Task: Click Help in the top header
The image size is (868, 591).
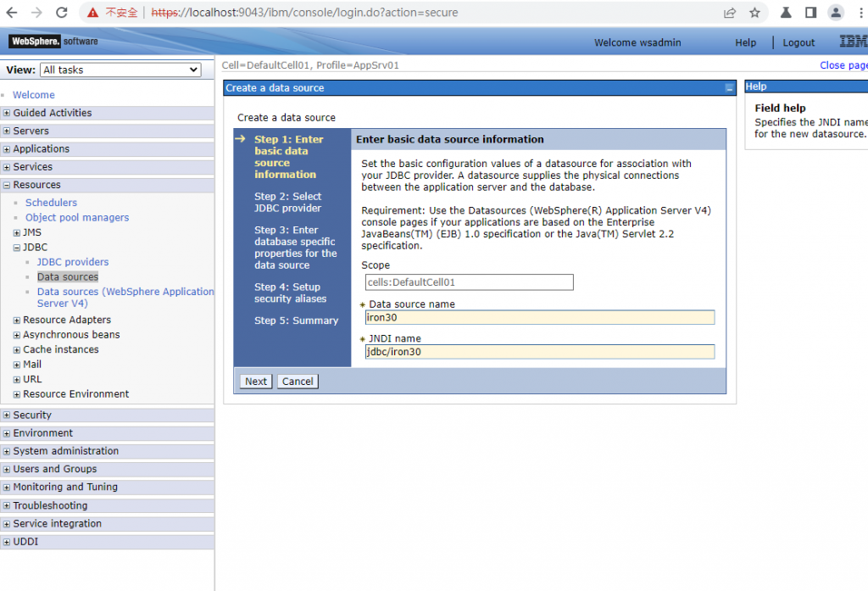Action: [745, 42]
